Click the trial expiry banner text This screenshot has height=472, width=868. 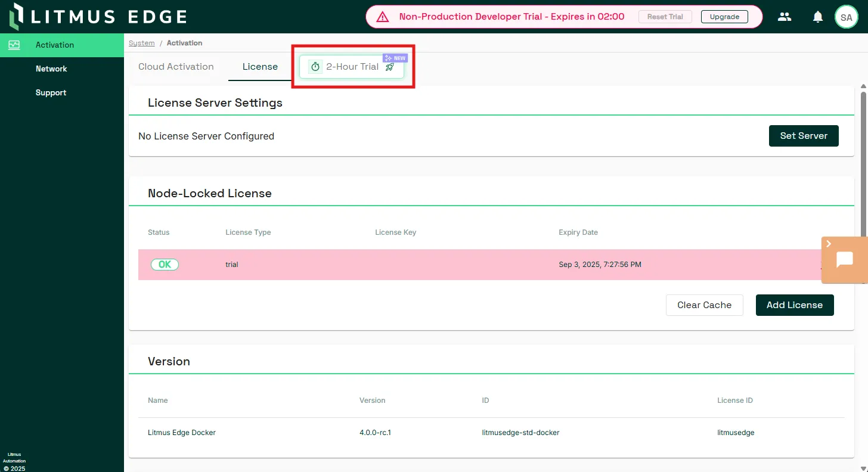[x=511, y=17]
